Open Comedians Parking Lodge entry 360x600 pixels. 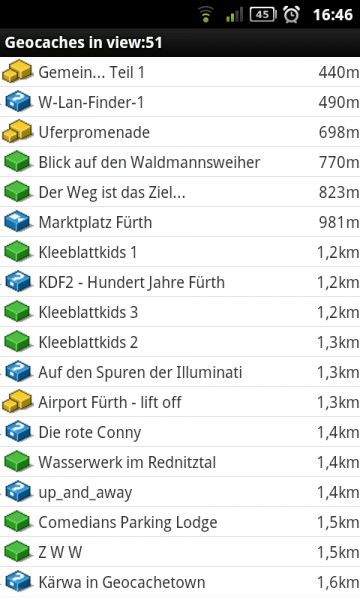[x=180, y=522]
